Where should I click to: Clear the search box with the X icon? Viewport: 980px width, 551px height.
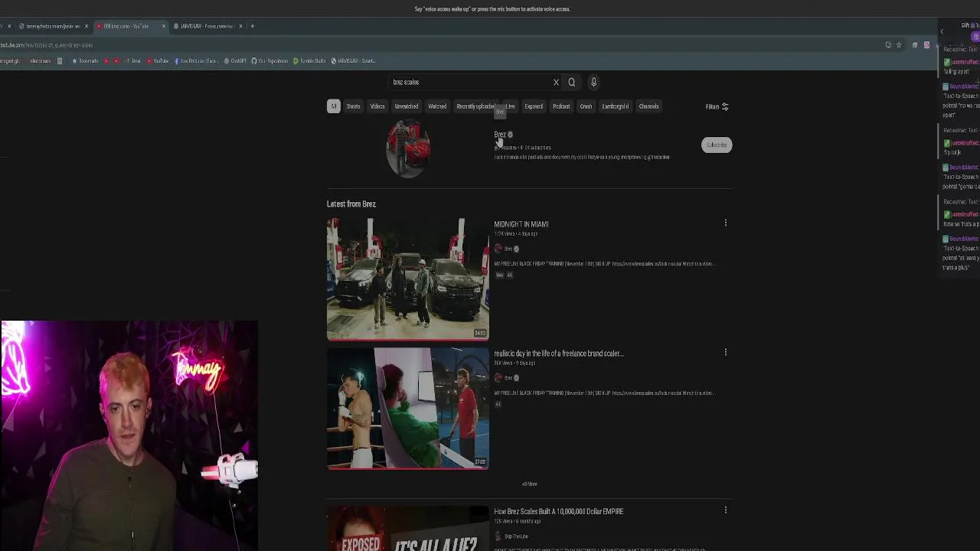click(556, 82)
